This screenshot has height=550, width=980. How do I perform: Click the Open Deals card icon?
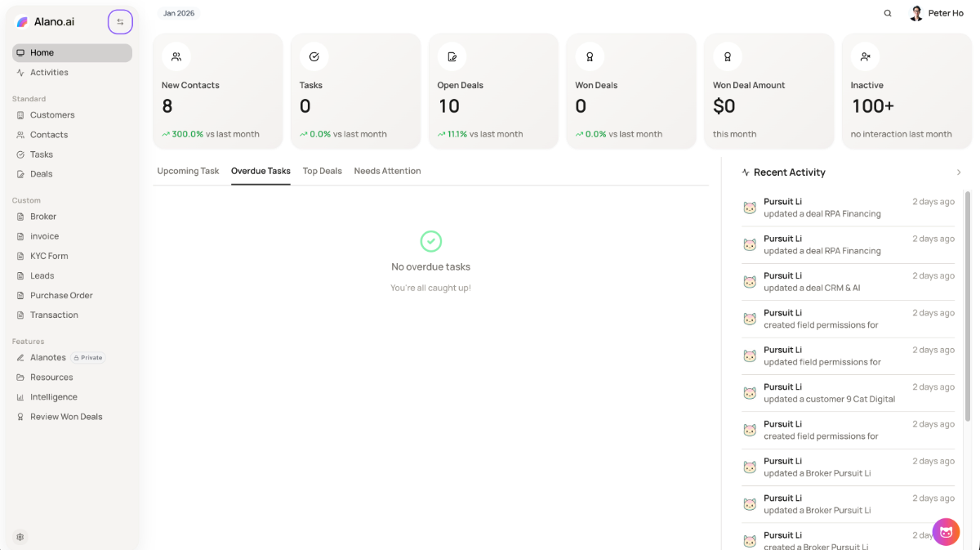click(452, 56)
